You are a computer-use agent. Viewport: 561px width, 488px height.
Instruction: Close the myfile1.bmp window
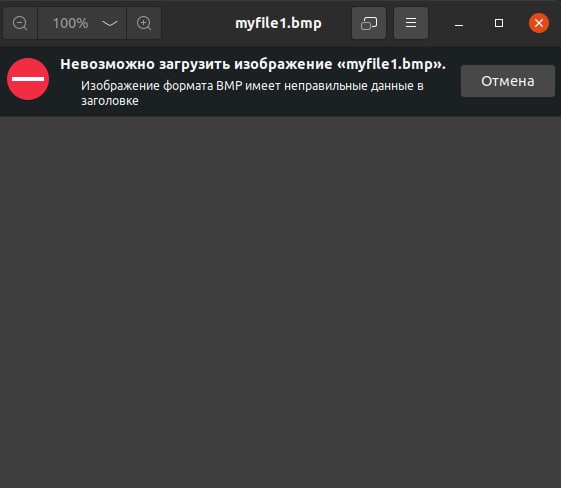539,23
